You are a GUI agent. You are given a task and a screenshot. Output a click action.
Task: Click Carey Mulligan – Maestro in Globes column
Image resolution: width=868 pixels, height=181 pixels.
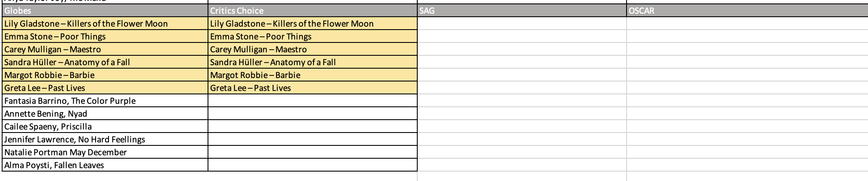pos(105,49)
